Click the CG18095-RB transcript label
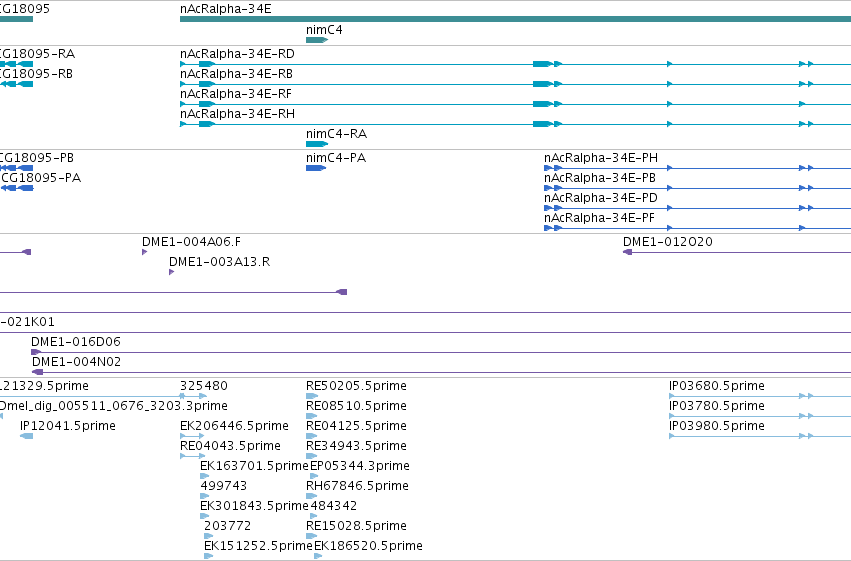 36,74
